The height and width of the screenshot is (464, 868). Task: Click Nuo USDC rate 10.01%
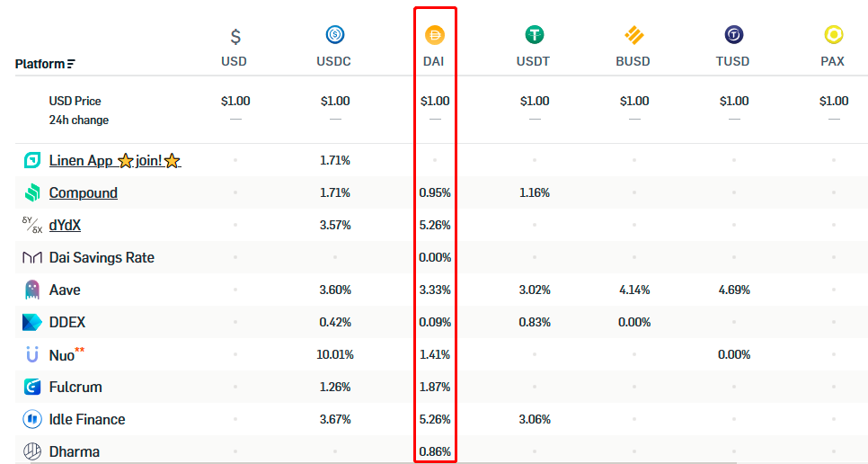[x=335, y=354]
